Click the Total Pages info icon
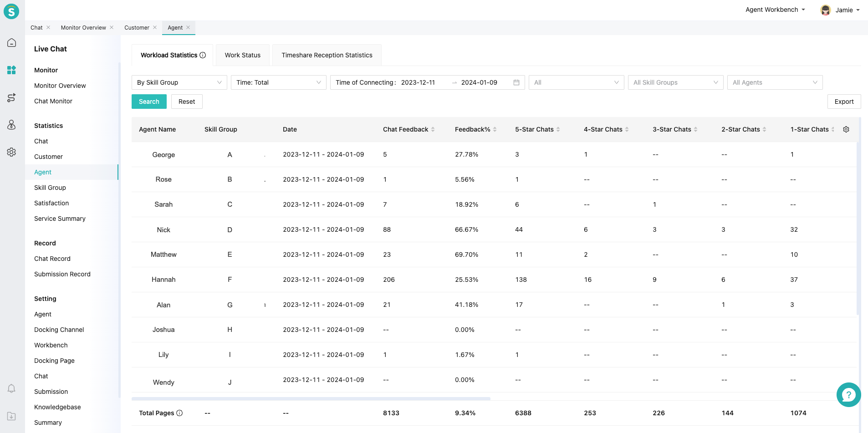 click(x=179, y=413)
